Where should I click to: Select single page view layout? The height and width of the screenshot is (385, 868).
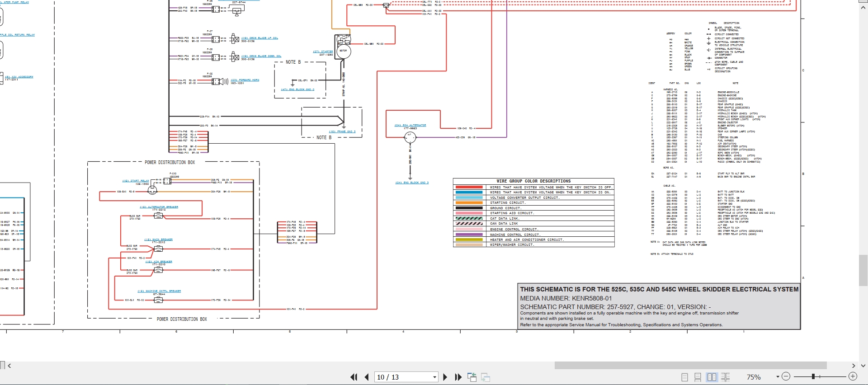[x=684, y=377]
